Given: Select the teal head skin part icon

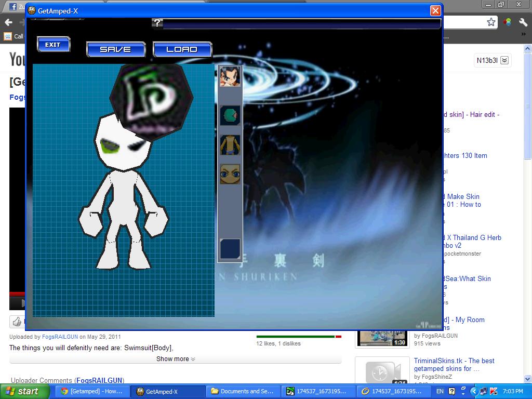Looking at the screenshot, I should tap(230, 115).
